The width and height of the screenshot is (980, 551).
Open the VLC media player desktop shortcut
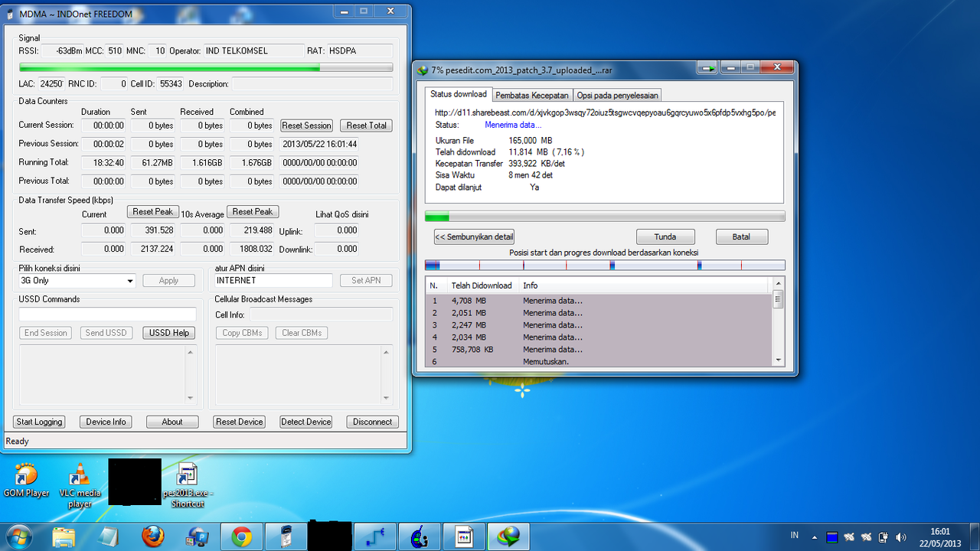pos(80,484)
